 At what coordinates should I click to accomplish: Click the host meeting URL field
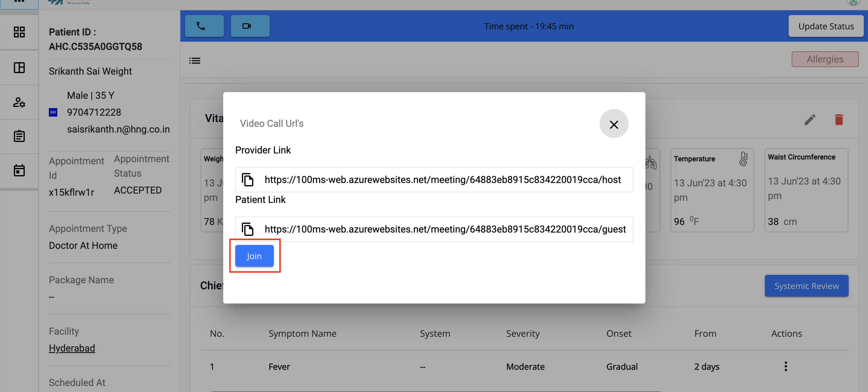pos(442,180)
